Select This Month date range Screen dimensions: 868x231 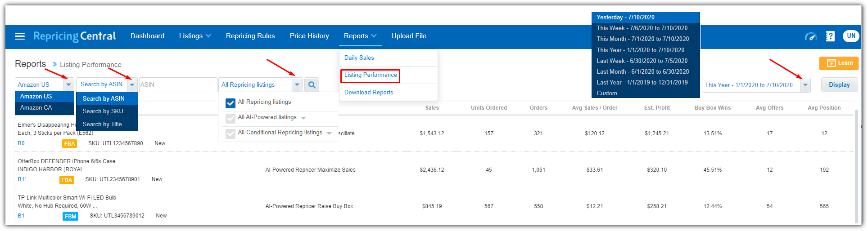(x=646, y=39)
